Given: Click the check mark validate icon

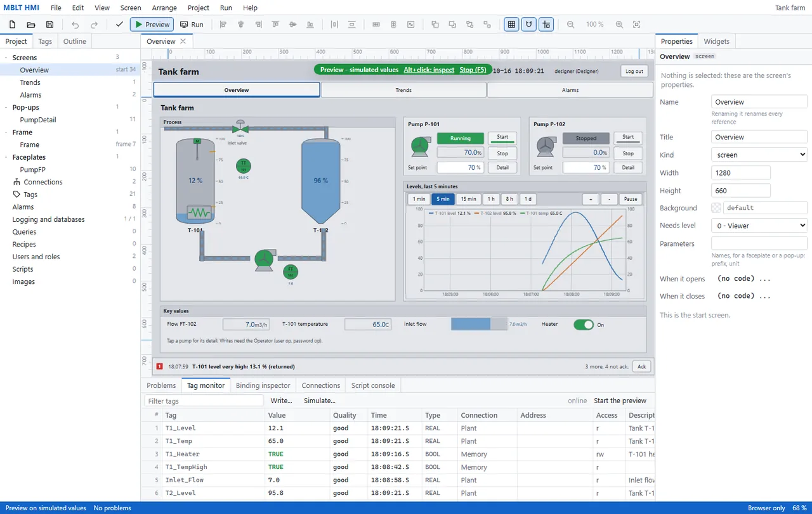Looking at the screenshot, I should point(119,25).
